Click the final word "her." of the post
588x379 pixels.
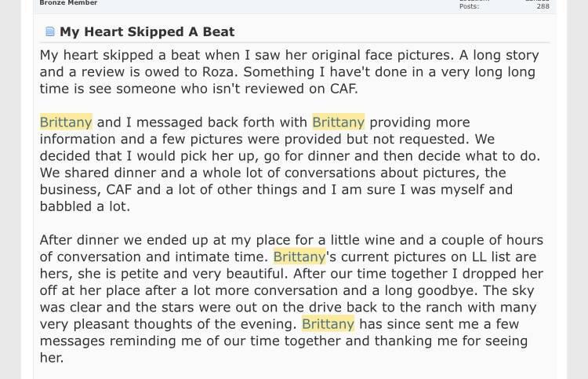tap(52, 358)
